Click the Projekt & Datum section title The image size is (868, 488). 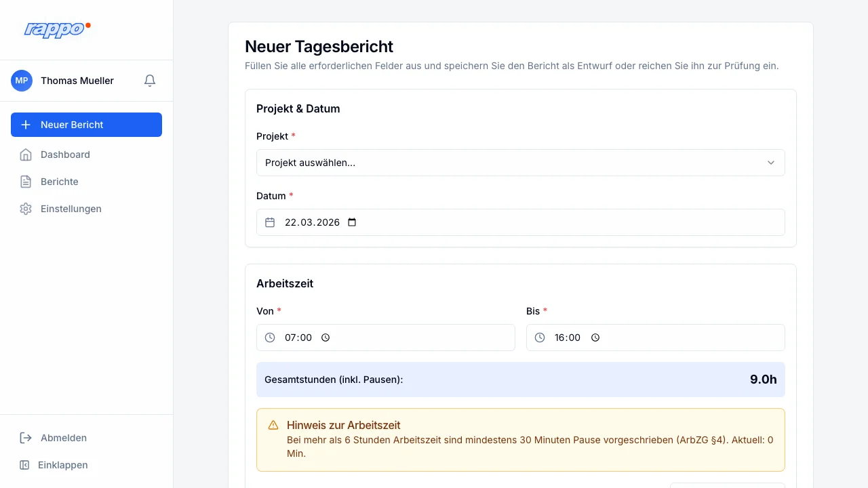(x=298, y=108)
